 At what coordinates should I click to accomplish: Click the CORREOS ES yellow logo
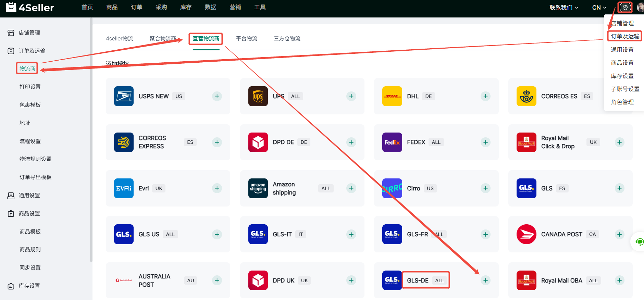point(526,96)
